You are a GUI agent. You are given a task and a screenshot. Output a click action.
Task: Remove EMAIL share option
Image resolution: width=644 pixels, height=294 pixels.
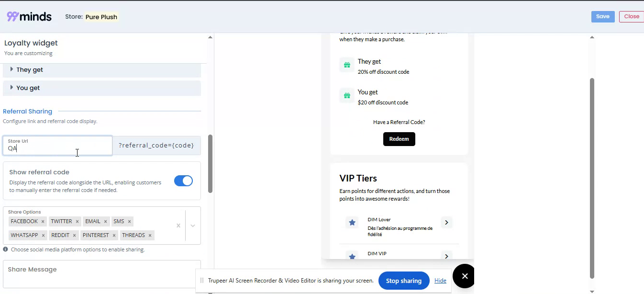(x=105, y=222)
